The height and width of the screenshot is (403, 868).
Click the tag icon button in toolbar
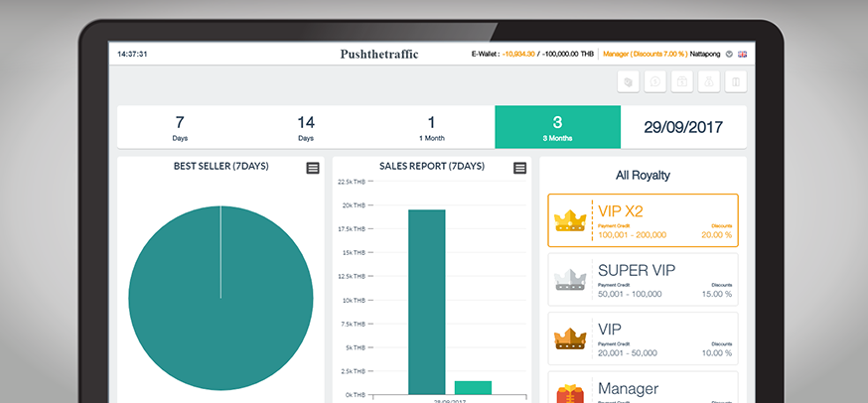(x=628, y=82)
